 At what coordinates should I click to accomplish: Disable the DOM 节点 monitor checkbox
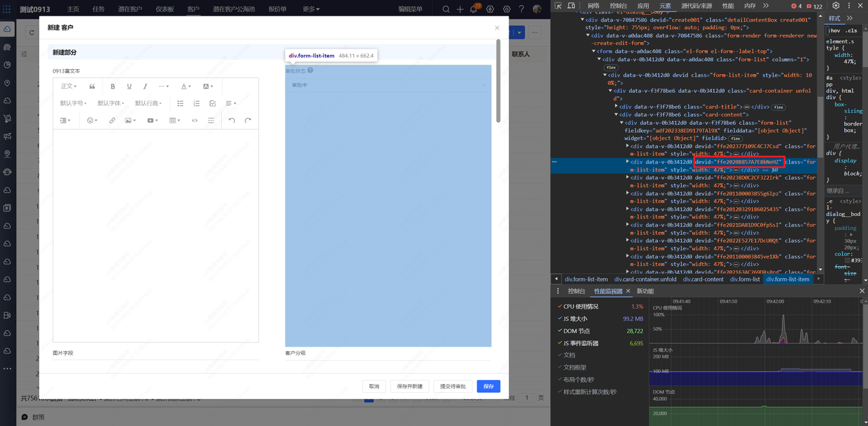558,331
